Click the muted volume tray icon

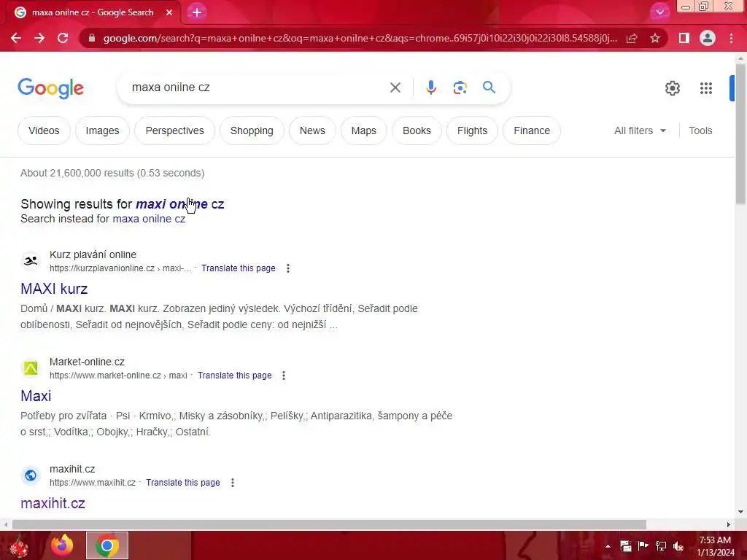(x=678, y=546)
